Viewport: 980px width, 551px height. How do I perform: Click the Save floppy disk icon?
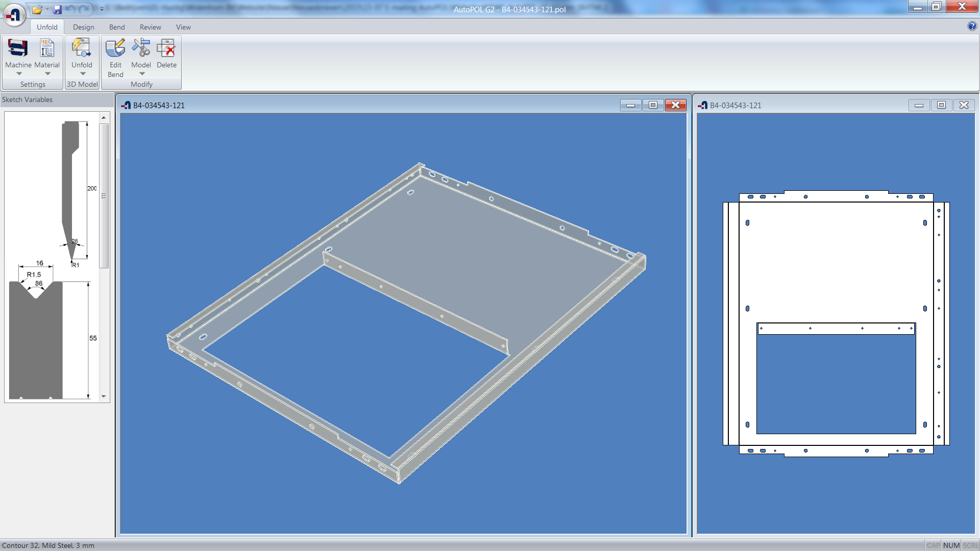(x=57, y=9)
